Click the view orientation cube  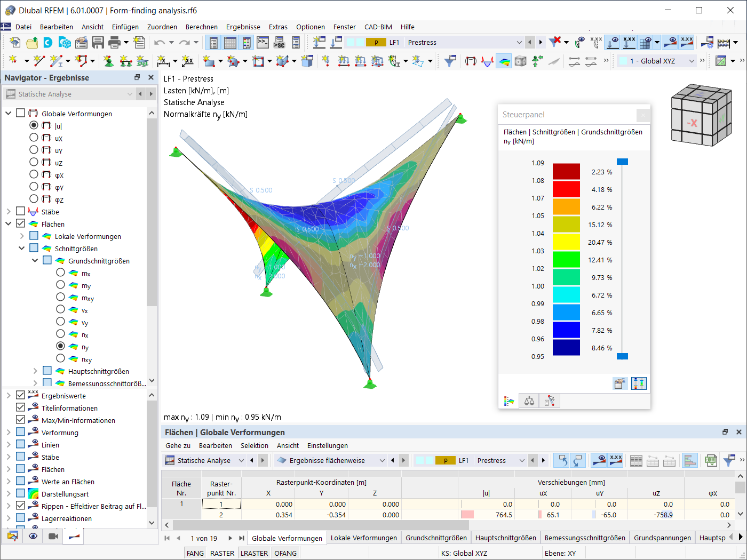pos(701,115)
